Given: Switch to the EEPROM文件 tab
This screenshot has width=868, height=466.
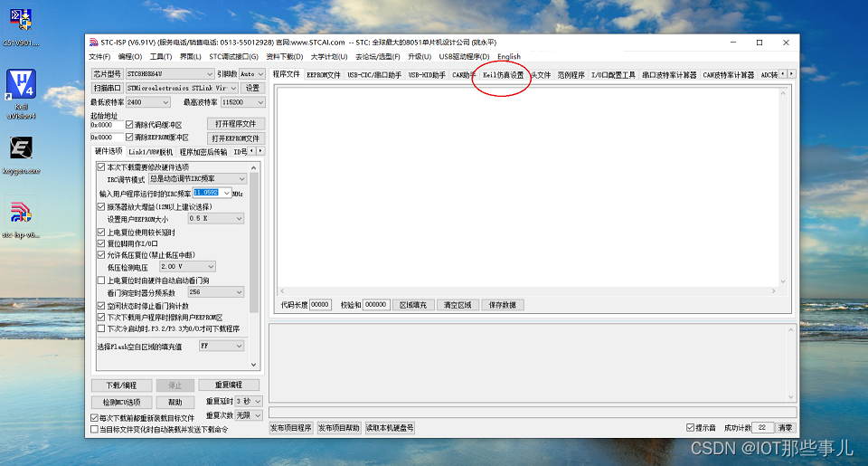Looking at the screenshot, I should tap(324, 75).
